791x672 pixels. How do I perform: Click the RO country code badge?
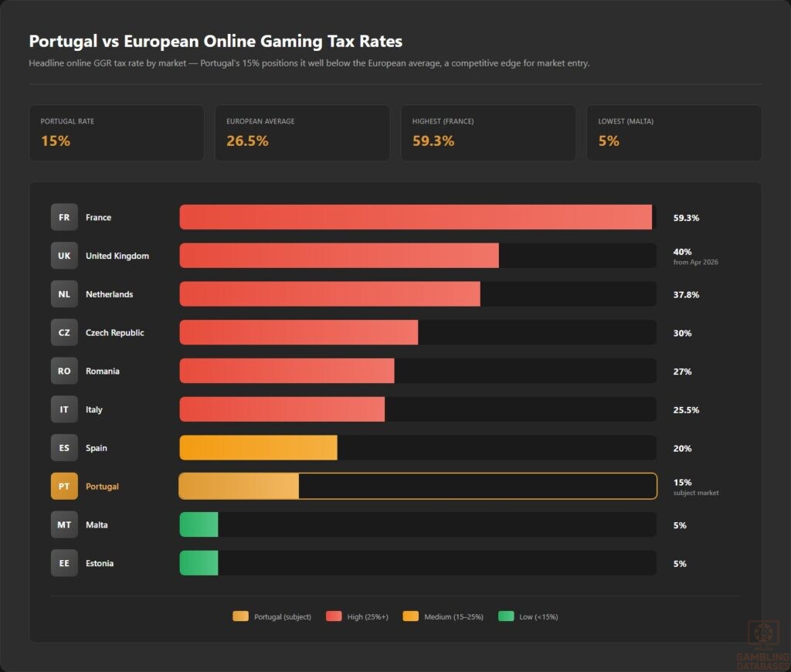pyautogui.click(x=64, y=371)
